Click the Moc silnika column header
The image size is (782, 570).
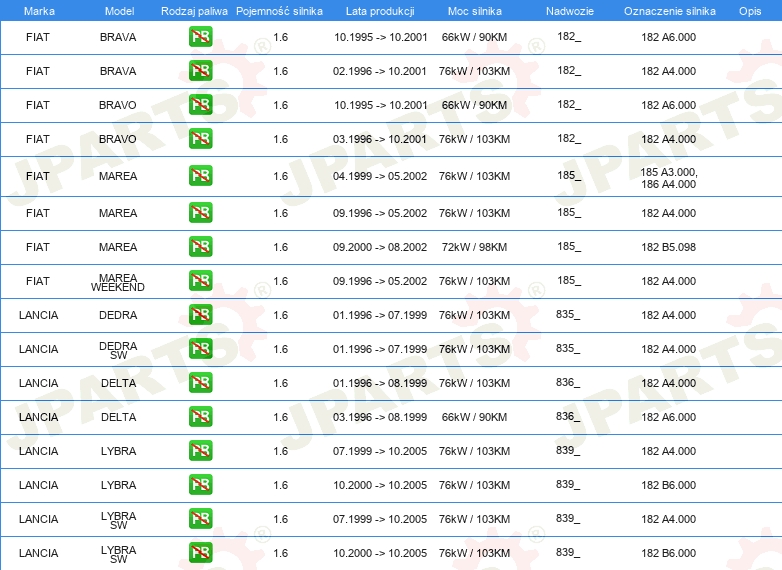474,11
